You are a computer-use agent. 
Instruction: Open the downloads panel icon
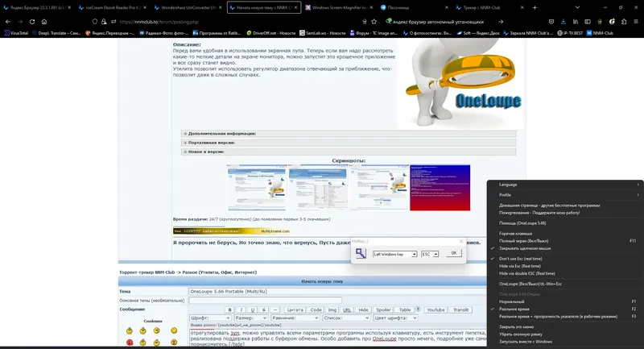(563, 22)
